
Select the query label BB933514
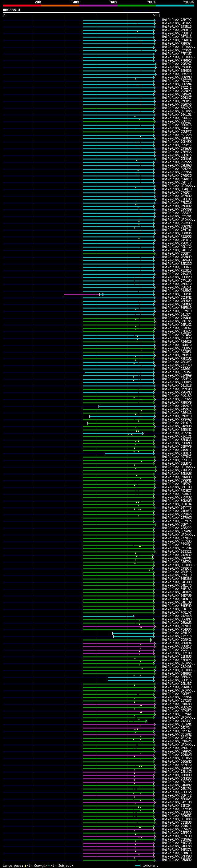pyautogui.click(x=11, y=10)
